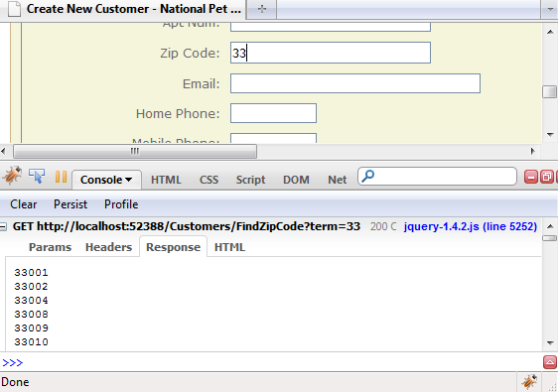Select response value 33008
Screen dimensions: 558x392
[x=31, y=315]
